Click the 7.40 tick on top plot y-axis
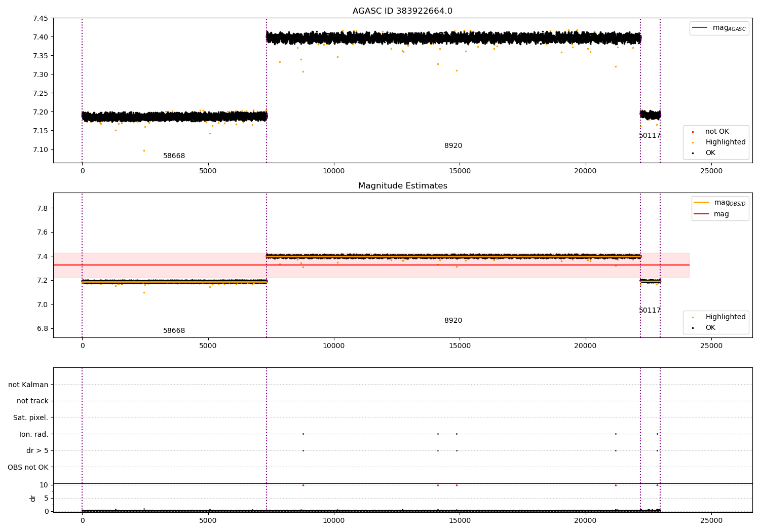This screenshot has width=760, height=532. click(40, 37)
